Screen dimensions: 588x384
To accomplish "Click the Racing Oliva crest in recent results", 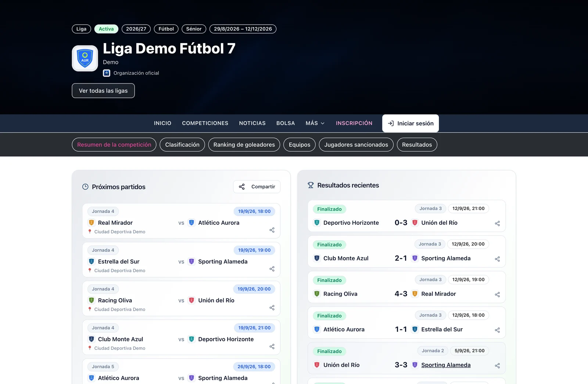I will (317, 294).
